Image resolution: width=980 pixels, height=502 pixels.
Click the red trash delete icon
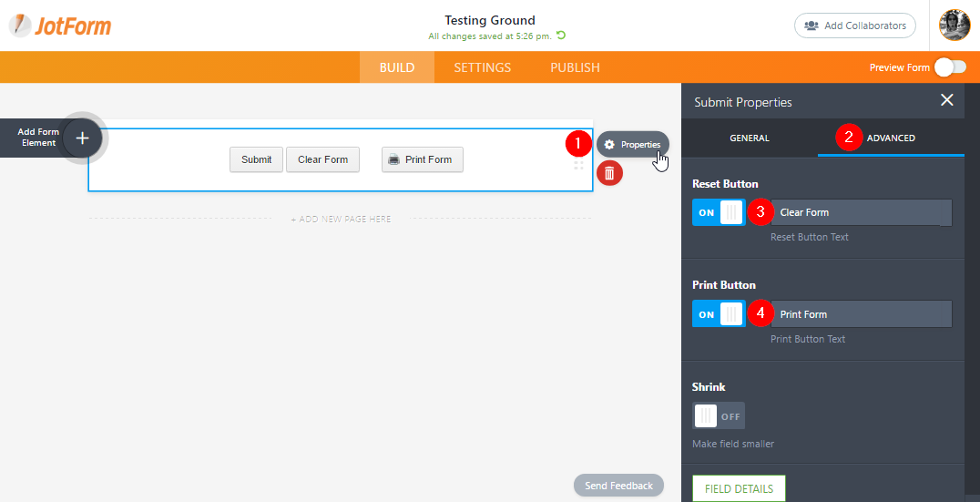point(609,172)
